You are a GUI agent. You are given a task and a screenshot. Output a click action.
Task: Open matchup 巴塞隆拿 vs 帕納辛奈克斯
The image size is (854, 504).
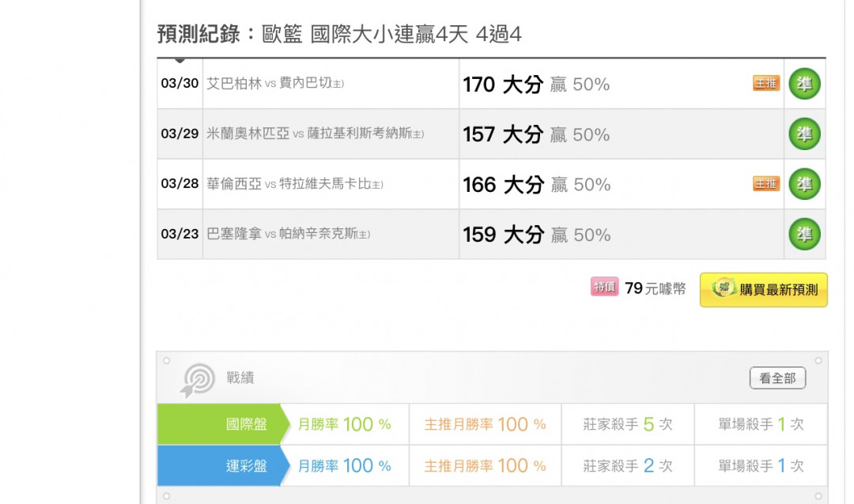pos(288,234)
